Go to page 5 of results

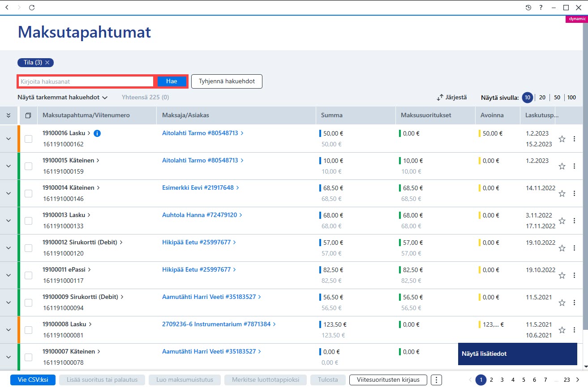coord(524,379)
